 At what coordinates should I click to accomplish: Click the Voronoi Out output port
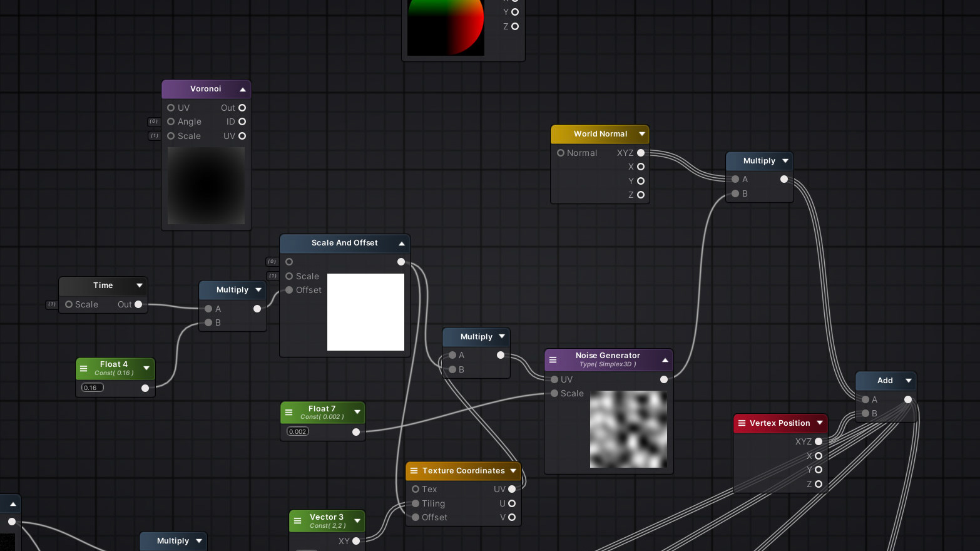(242, 108)
